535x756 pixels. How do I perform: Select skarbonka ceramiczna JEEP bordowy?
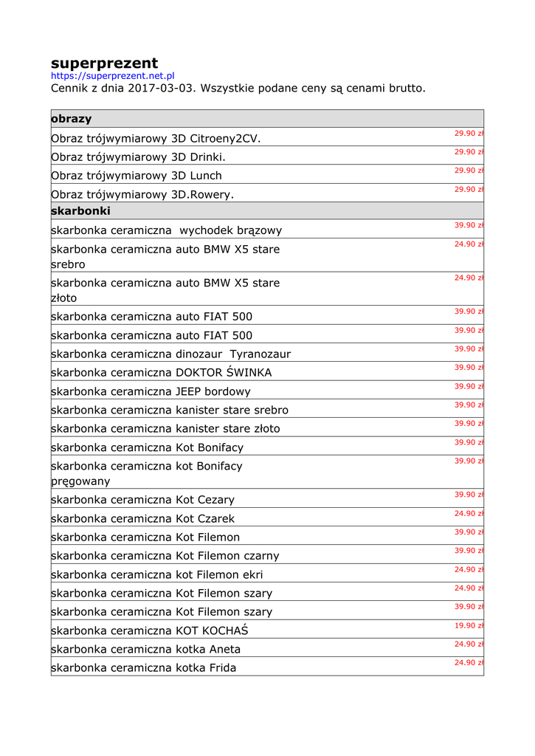(x=151, y=392)
